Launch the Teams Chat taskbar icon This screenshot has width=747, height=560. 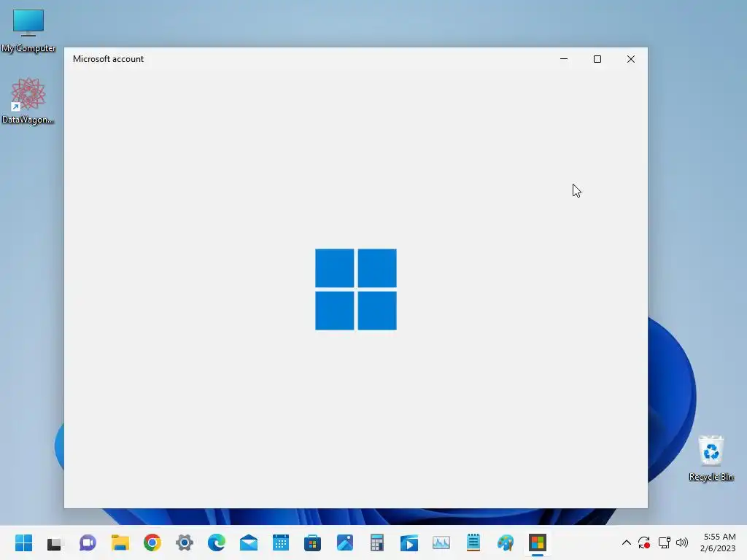click(88, 542)
